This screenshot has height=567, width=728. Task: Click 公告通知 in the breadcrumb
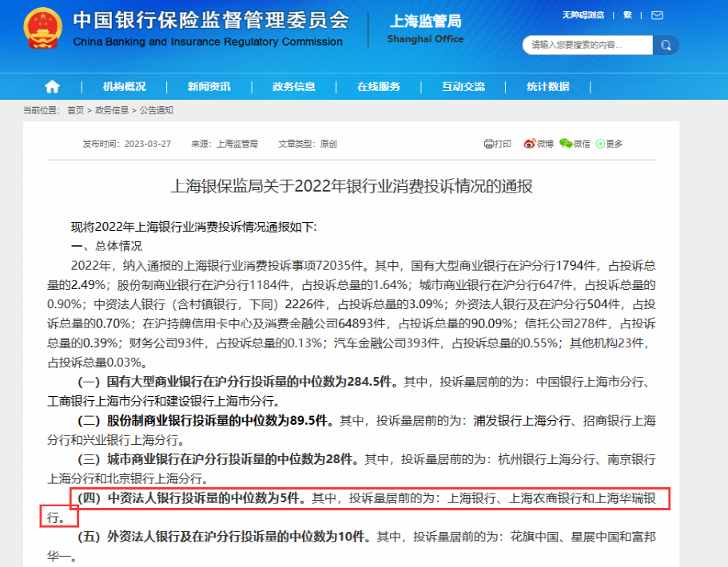[157, 110]
